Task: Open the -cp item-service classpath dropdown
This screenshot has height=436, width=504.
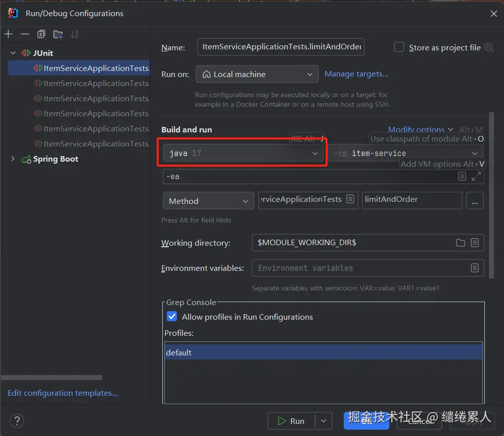Action: 406,153
